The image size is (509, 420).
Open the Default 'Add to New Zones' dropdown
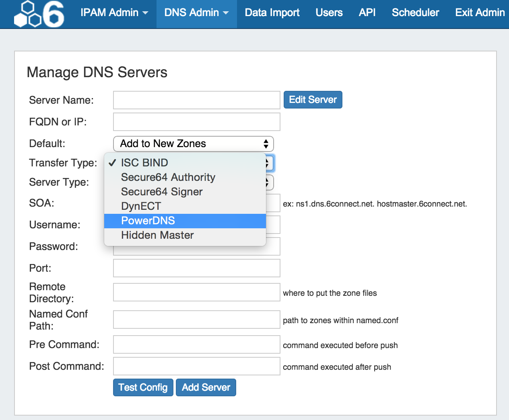tap(193, 144)
